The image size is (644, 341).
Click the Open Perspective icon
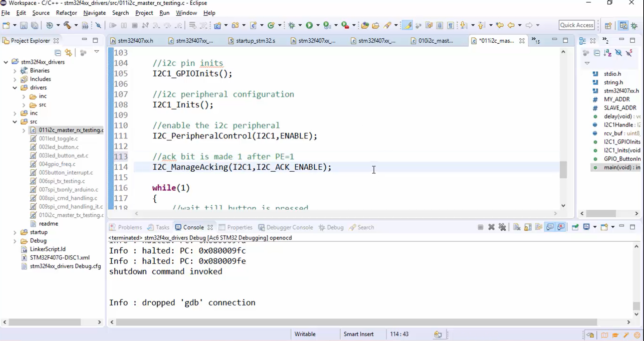pos(608,26)
